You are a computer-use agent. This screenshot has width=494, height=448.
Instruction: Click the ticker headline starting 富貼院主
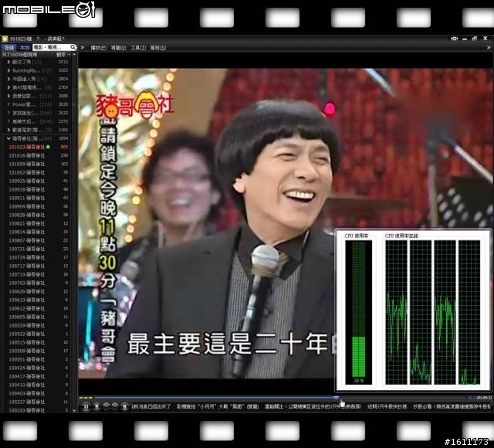313,407
